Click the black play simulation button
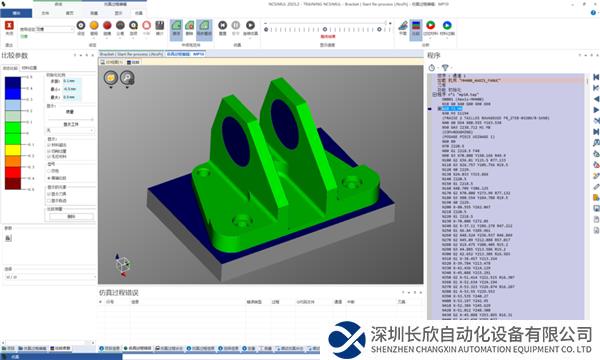The width and height of the screenshot is (600, 360). coord(250,25)
